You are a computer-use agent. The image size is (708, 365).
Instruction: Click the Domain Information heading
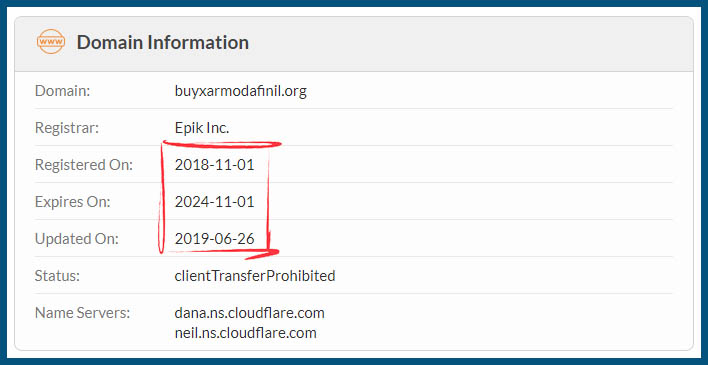pyautogui.click(x=163, y=42)
